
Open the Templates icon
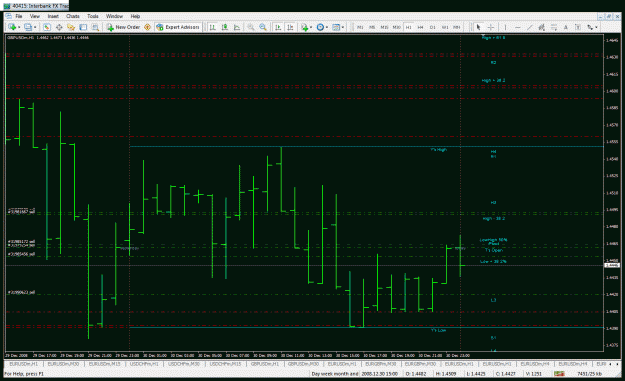336,27
